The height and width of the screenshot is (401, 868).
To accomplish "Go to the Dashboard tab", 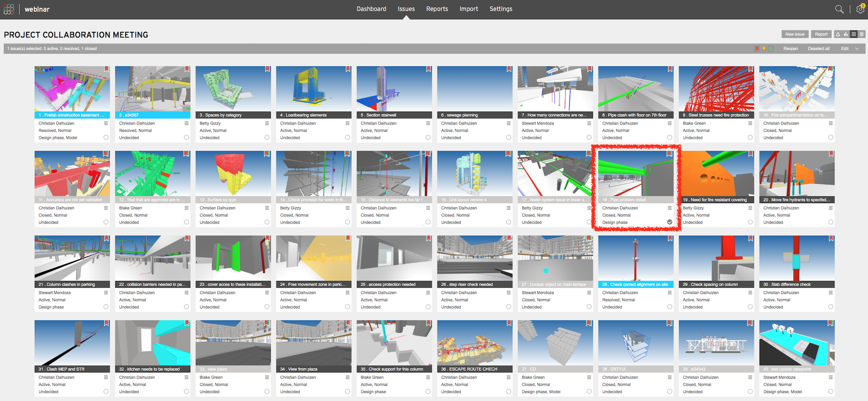I will click(371, 9).
